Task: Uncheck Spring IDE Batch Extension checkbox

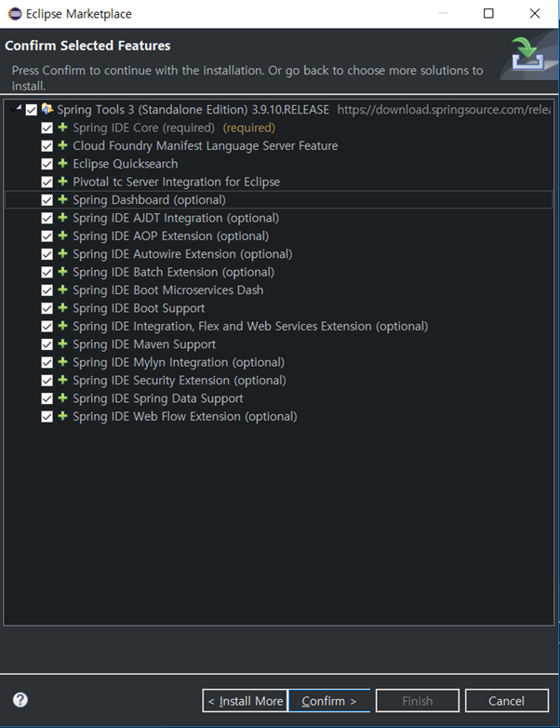Action: [47, 273]
